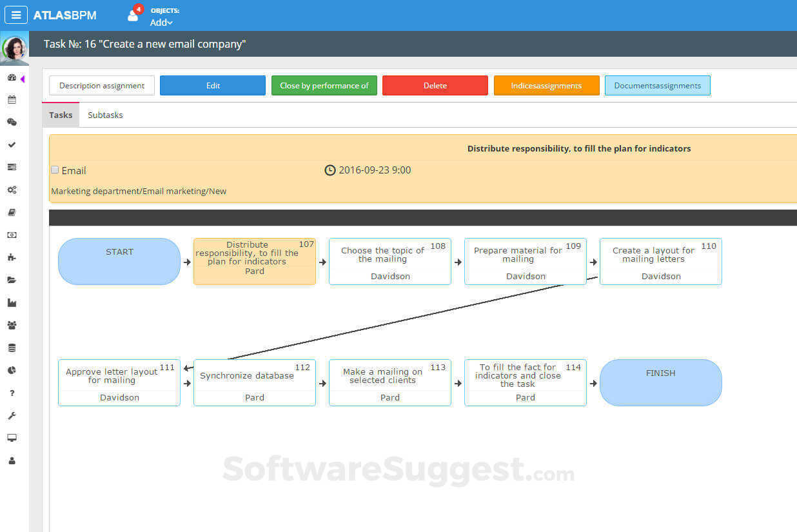Check the Email checkbox in the task banner
The image size is (797, 532).
[x=55, y=170]
